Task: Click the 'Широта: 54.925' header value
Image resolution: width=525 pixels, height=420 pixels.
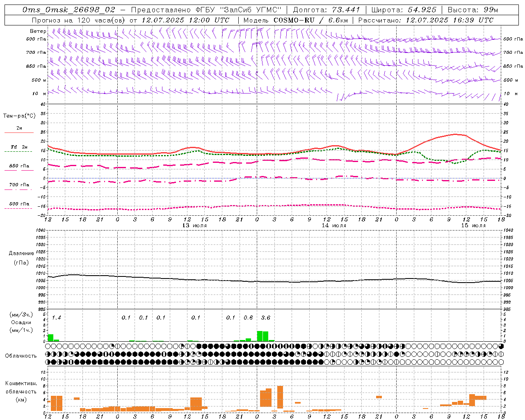Action: pyautogui.click(x=404, y=9)
